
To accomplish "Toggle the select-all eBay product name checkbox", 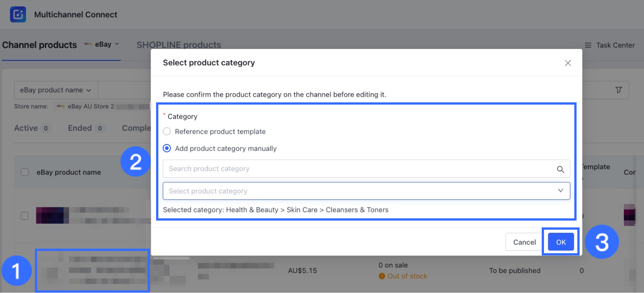I will click(x=25, y=172).
